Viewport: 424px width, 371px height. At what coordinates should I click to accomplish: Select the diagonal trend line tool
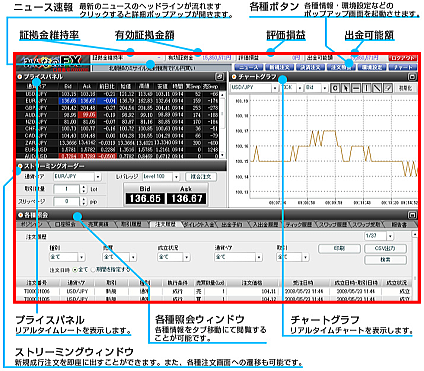377,88
